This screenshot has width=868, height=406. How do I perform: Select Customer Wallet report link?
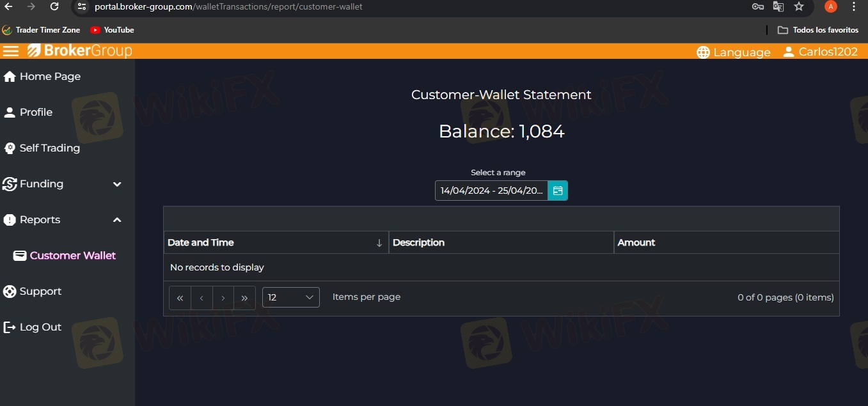72,256
